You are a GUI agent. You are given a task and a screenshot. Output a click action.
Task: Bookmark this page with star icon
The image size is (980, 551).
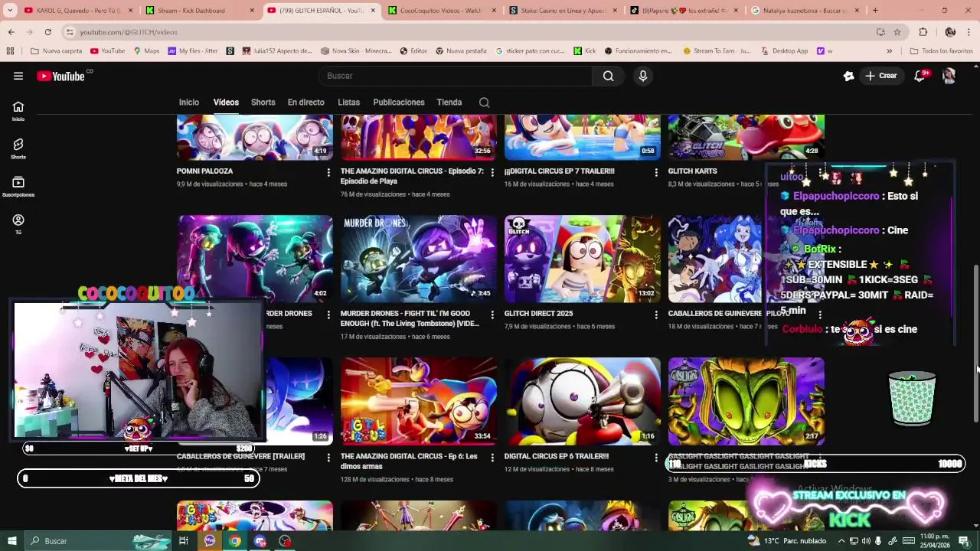897,32
